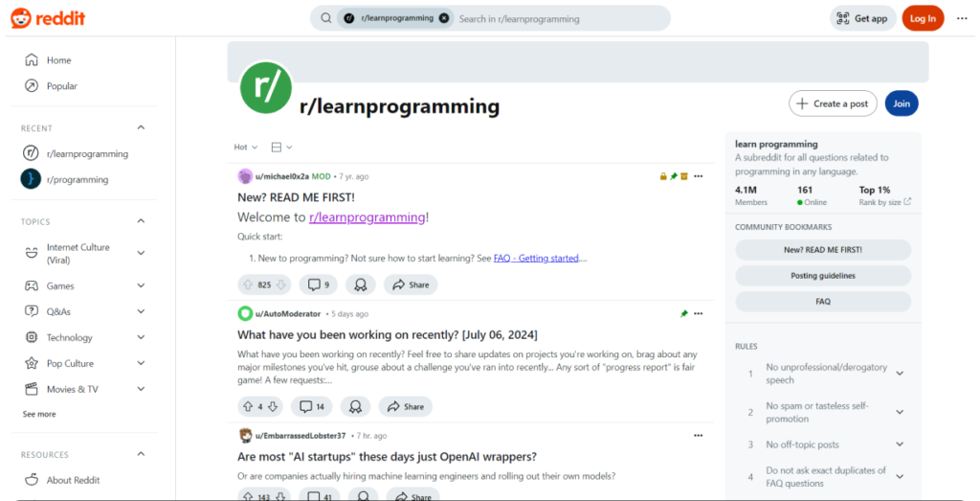
Task: Click See more under topics
Action: [x=38, y=414]
